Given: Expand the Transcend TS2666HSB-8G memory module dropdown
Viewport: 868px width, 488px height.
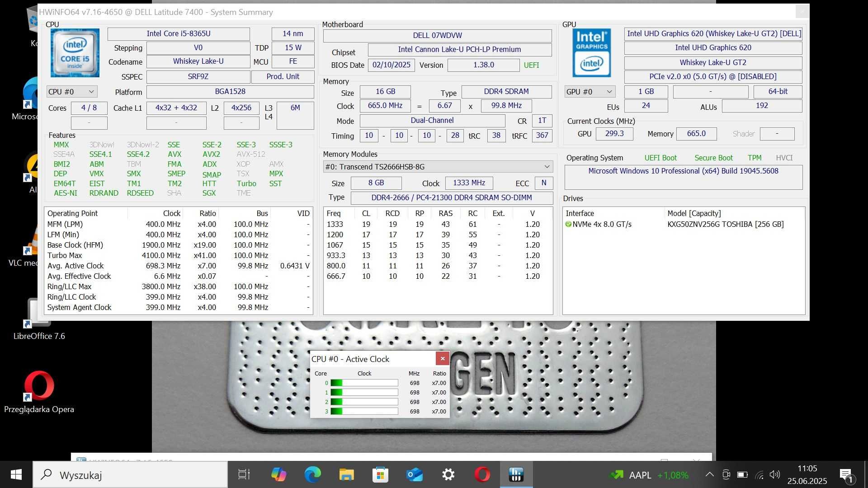Looking at the screenshot, I should [438, 167].
